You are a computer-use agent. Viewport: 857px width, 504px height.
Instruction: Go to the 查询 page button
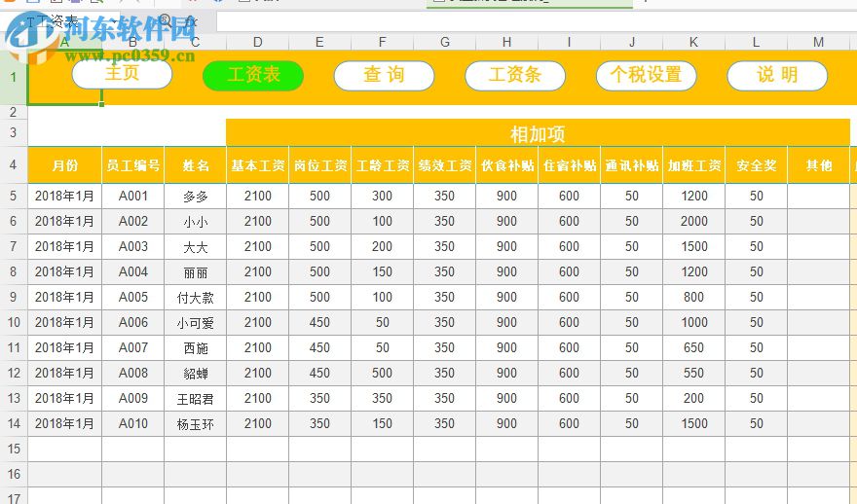coord(385,75)
